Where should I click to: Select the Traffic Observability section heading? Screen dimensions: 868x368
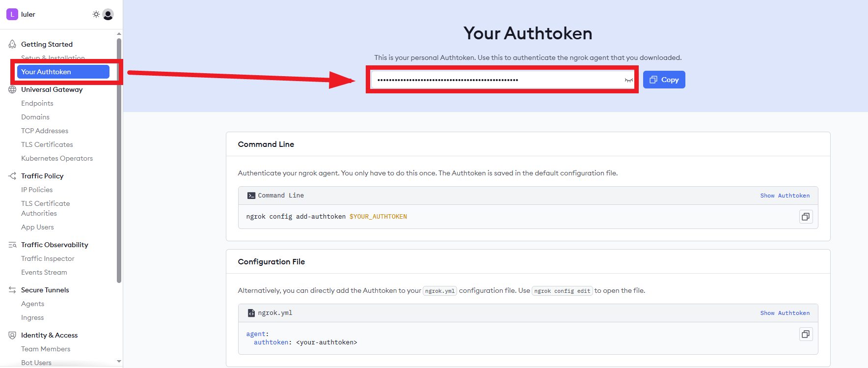pyautogui.click(x=54, y=245)
